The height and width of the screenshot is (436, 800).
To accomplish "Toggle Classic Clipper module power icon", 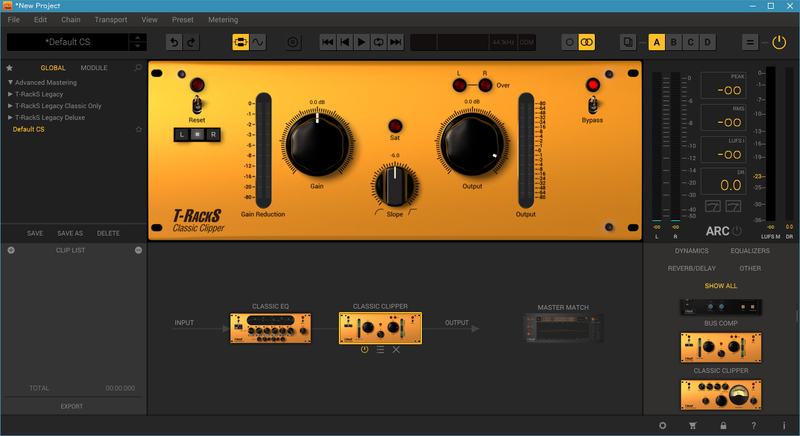I will [364, 350].
